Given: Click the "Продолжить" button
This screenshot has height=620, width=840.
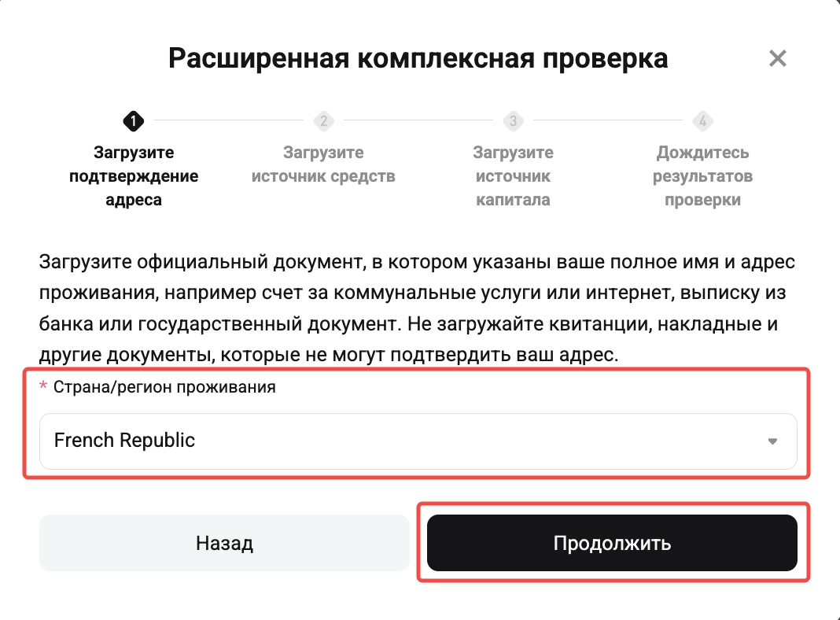Looking at the screenshot, I should click(612, 543).
